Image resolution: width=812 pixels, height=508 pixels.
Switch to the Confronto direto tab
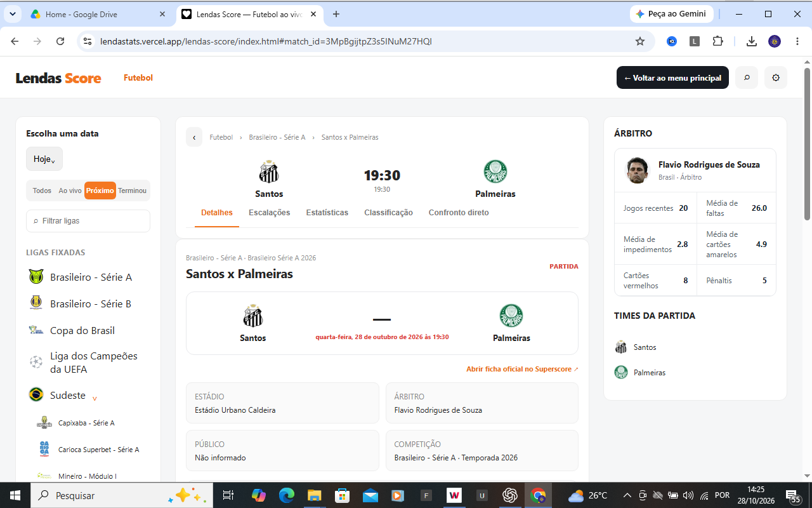(459, 213)
